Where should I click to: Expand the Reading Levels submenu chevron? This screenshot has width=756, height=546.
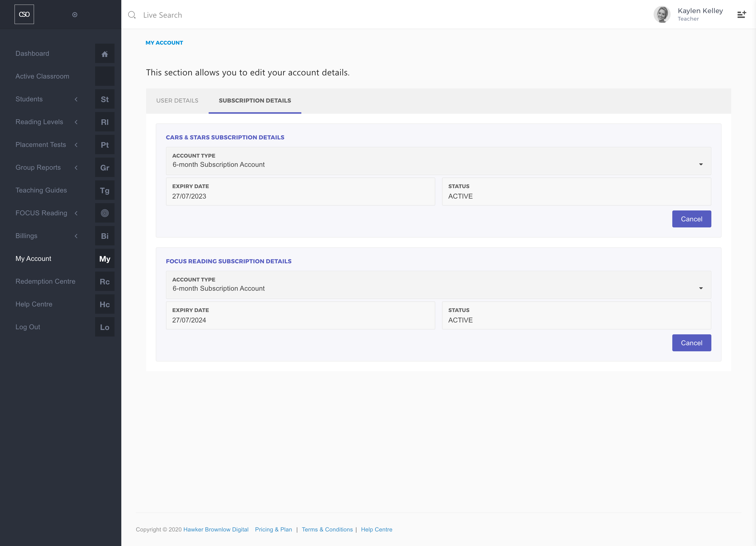[76, 122]
